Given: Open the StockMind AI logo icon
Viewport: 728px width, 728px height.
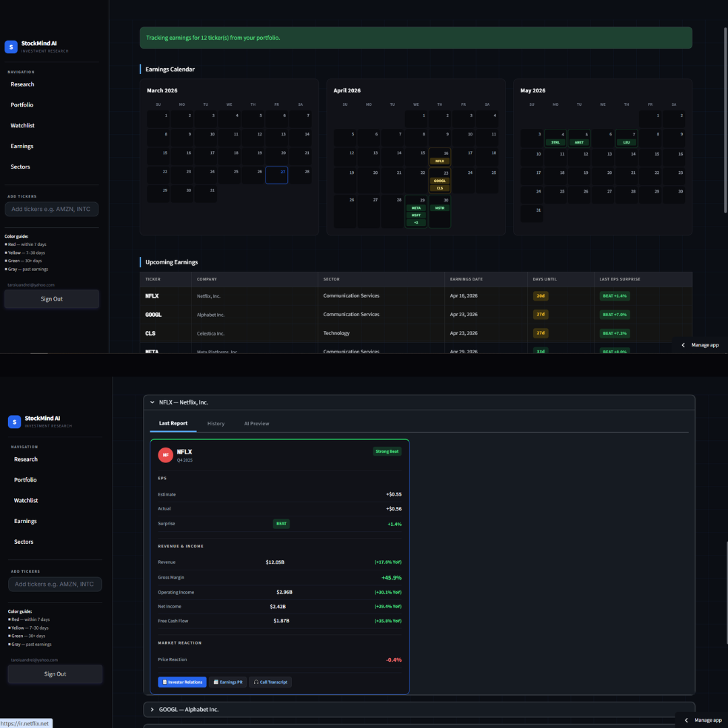Looking at the screenshot, I should (x=11, y=46).
